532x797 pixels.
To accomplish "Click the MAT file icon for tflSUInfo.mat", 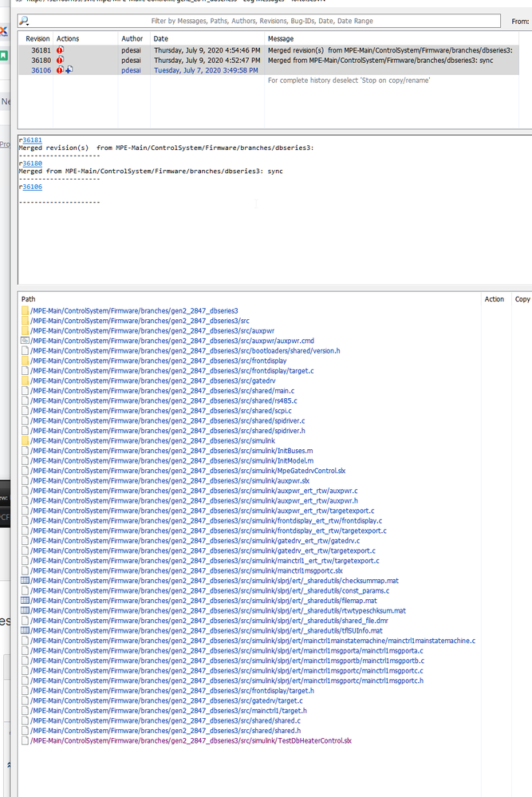I will point(25,631).
